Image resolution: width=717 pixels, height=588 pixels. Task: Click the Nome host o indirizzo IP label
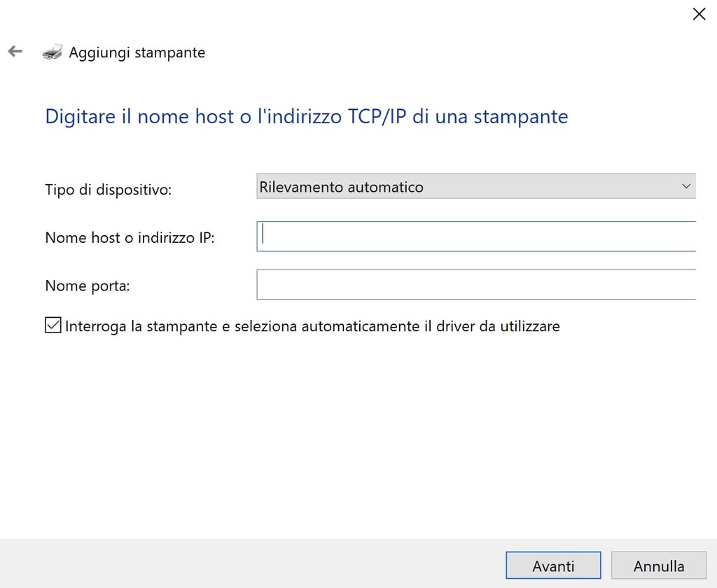(x=130, y=238)
